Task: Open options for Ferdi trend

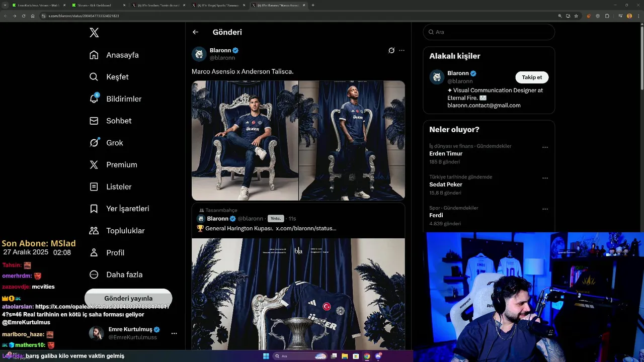Action: pyautogui.click(x=545, y=209)
